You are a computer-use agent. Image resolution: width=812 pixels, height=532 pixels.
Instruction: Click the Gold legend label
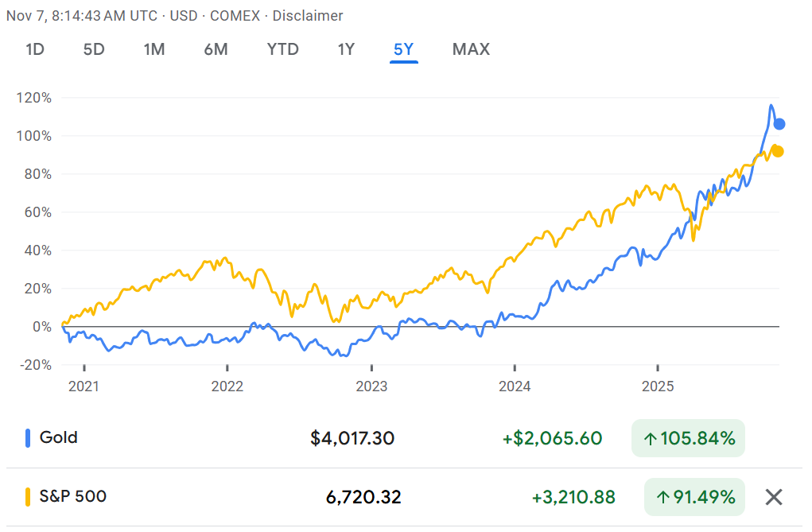coord(59,437)
